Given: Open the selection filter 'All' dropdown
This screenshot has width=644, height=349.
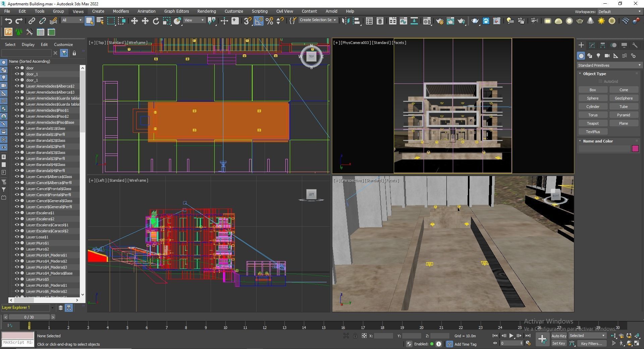Looking at the screenshot, I should click(x=72, y=20).
